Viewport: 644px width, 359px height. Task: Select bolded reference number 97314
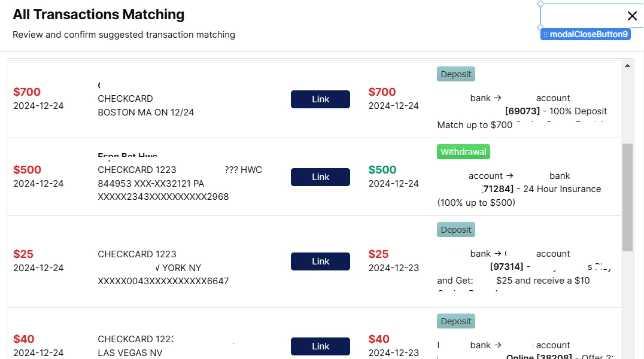[506, 266]
